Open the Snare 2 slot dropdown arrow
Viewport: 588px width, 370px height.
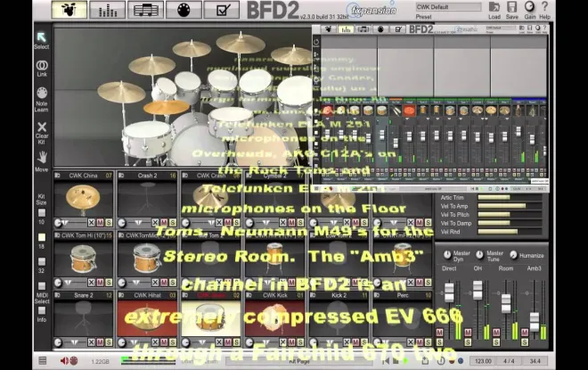click(x=75, y=342)
